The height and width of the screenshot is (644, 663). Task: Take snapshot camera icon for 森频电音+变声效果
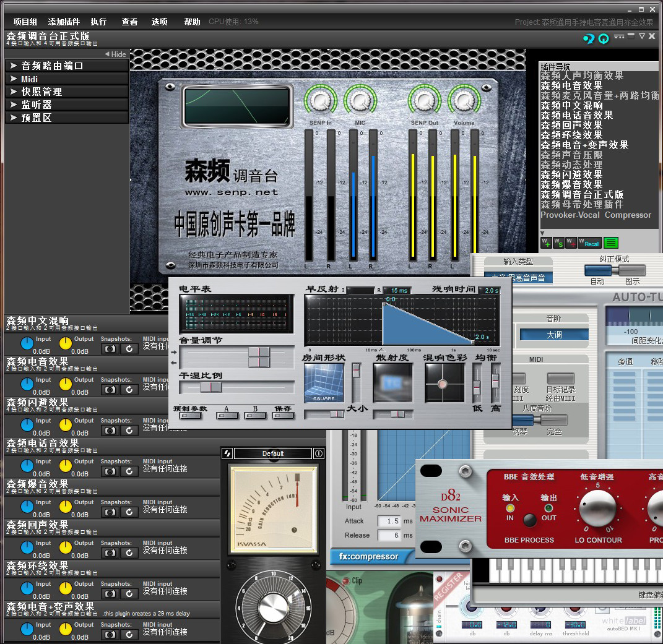(x=110, y=635)
